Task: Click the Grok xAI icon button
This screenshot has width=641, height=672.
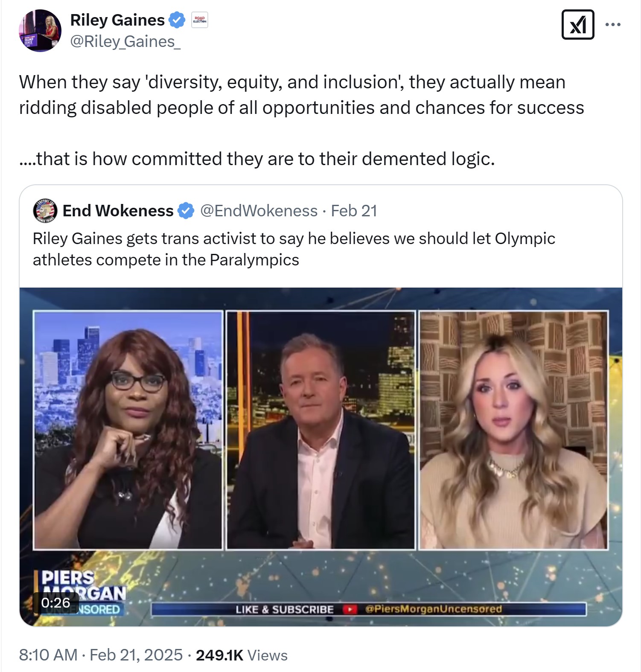Action: [578, 25]
